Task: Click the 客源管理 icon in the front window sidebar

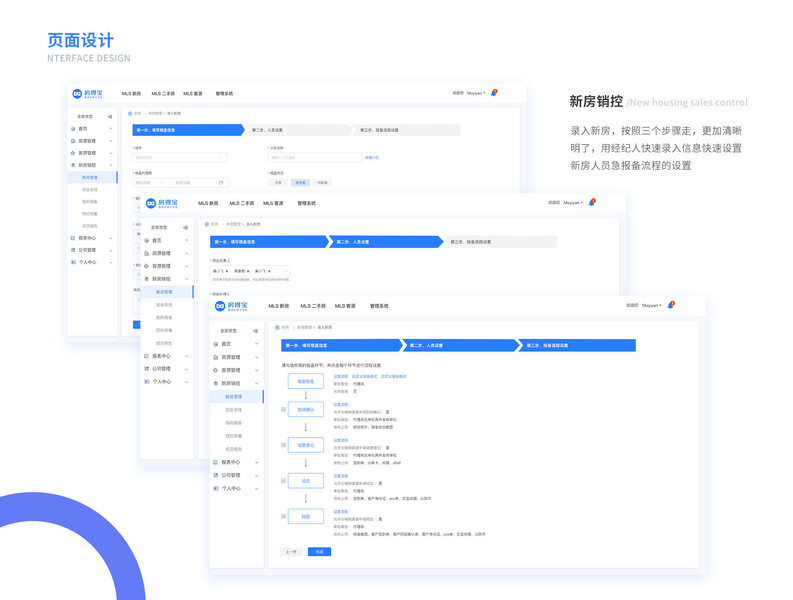Action: 216,370
